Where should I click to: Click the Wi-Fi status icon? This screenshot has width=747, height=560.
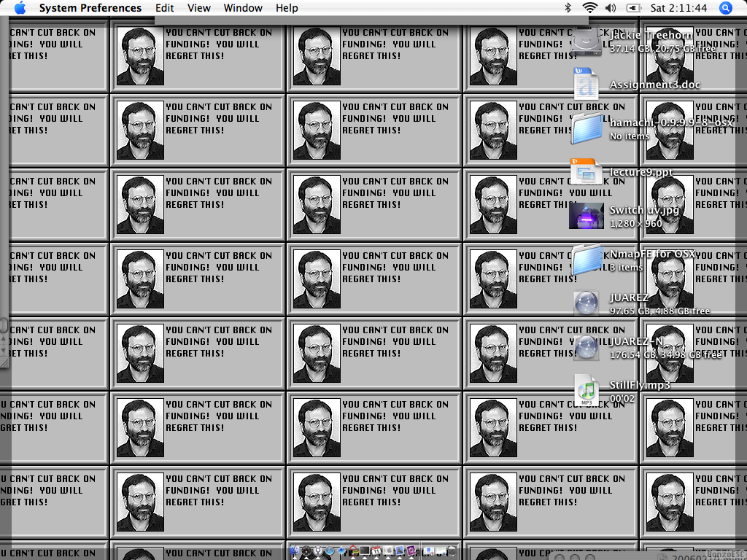tap(589, 7)
